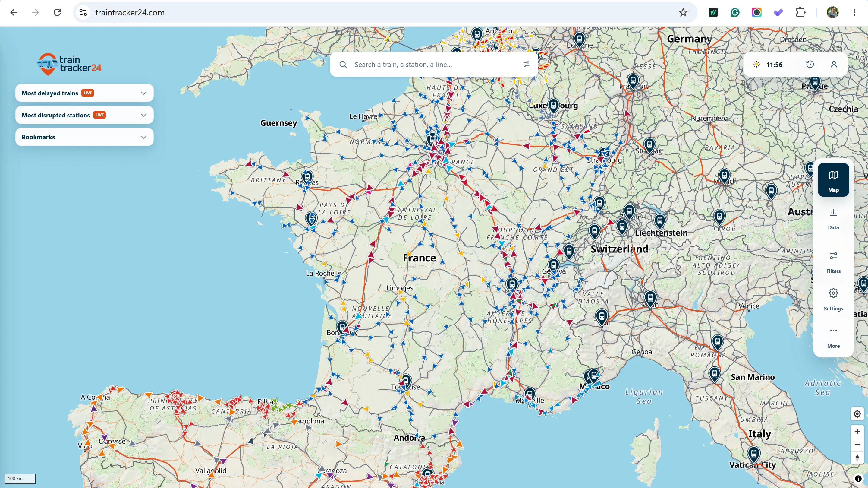868x488 pixels.
Task: Open the Data tab in side panel
Action: (833, 219)
